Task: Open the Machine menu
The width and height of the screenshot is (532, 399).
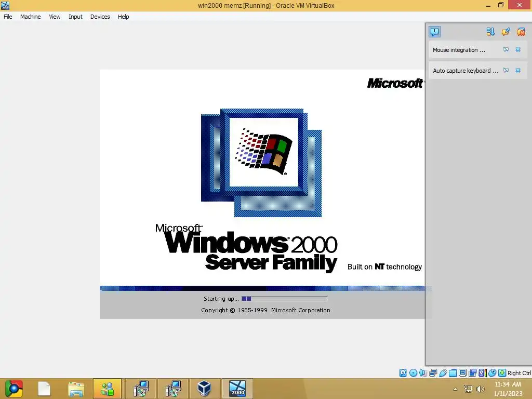Action: [30, 17]
